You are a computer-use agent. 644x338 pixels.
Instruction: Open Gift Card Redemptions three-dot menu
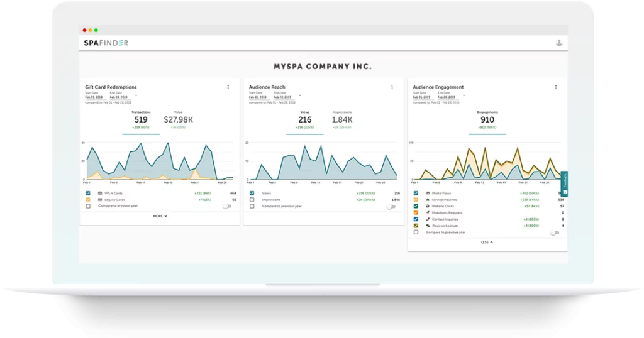(x=228, y=87)
